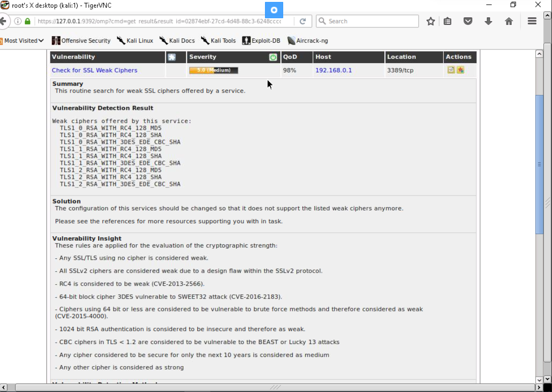This screenshot has width=552, height=392.
Task: Reload the page with the refresh icon
Action: click(303, 21)
